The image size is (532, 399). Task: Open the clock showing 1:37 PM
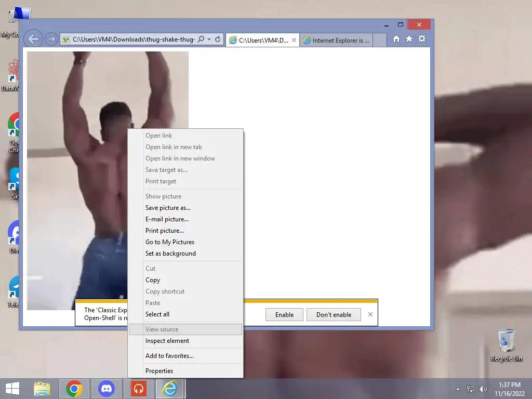[x=509, y=389]
